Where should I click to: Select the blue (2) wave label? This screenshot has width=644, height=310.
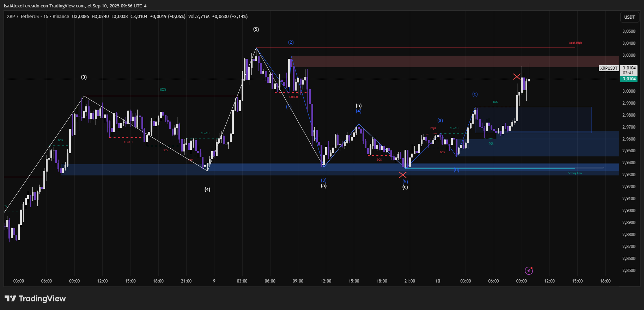291,42
